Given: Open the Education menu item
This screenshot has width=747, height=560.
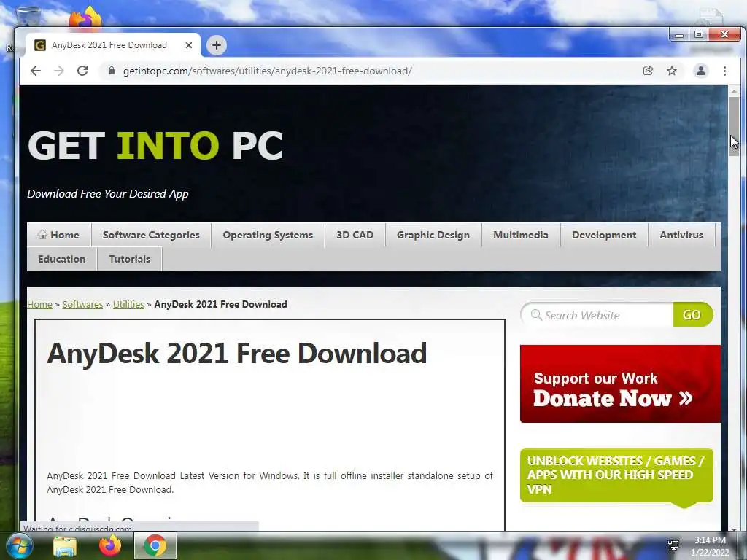Looking at the screenshot, I should coord(62,259).
